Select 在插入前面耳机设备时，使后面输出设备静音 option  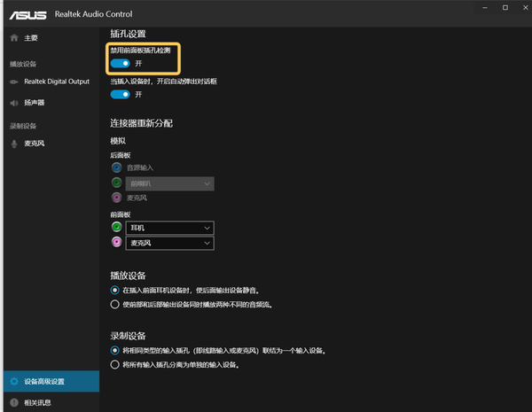[x=114, y=290]
